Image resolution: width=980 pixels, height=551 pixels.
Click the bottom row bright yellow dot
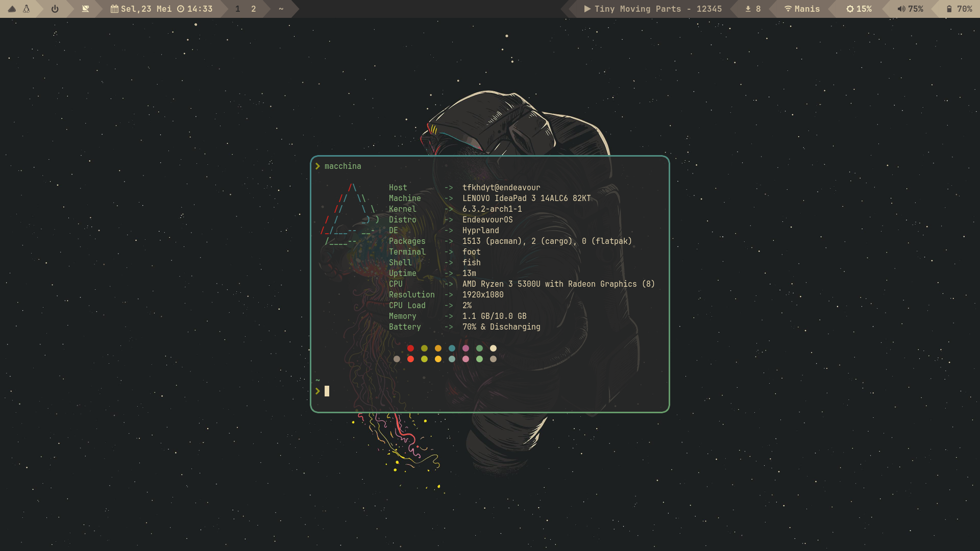(438, 359)
